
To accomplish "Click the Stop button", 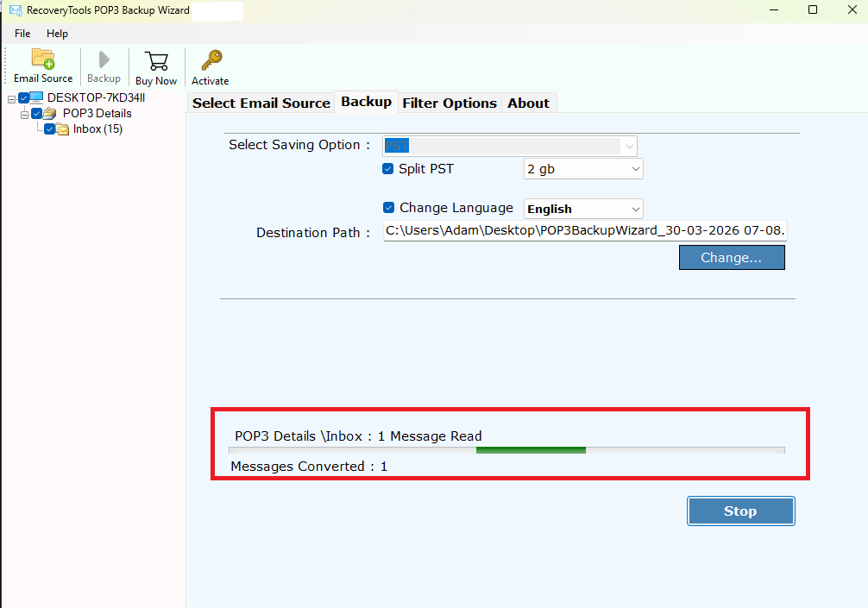I will pos(740,511).
